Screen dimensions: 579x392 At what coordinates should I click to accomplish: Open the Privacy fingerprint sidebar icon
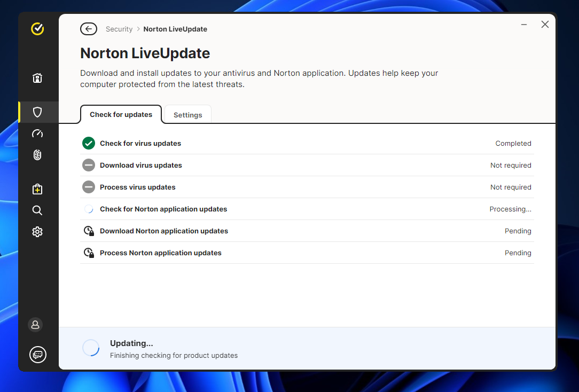(x=37, y=155)
